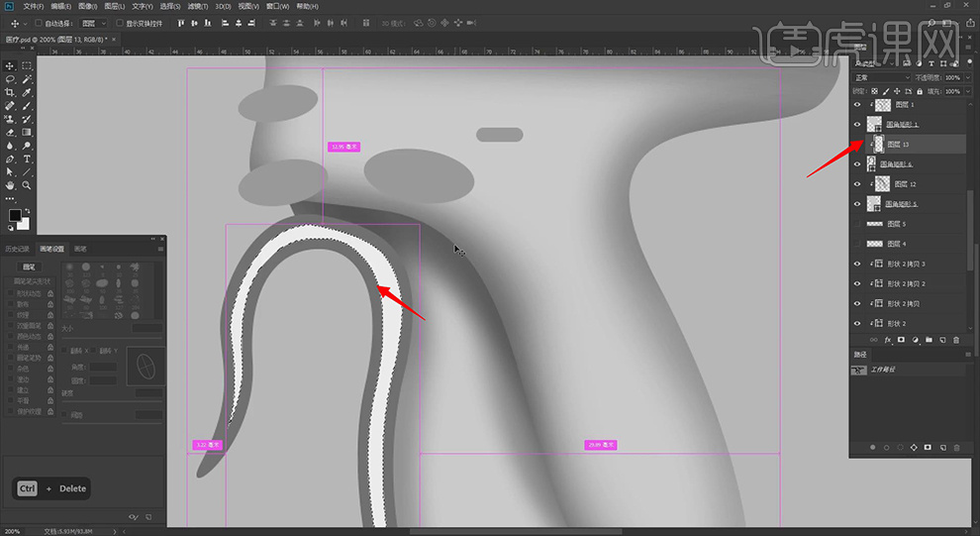Screen dimensions: 980x536
Task: Hide the 图层 12 layer
Action: (857, 184)
